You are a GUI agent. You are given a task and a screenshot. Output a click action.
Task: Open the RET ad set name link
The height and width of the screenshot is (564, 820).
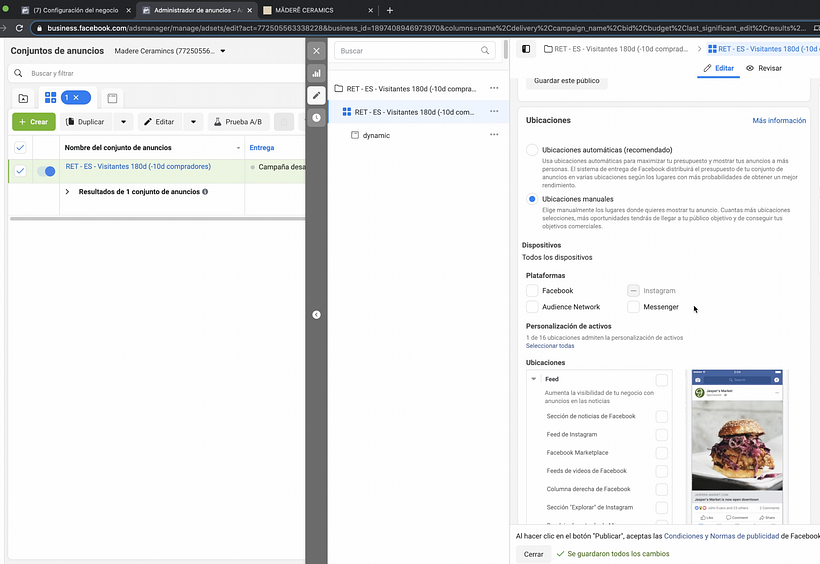point(138,166)
